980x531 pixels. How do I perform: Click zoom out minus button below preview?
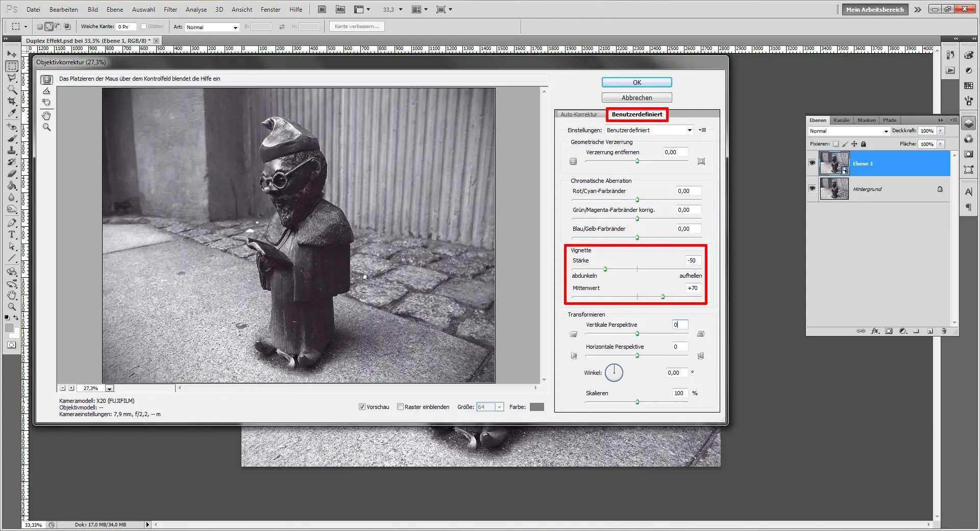pos(63,388)
